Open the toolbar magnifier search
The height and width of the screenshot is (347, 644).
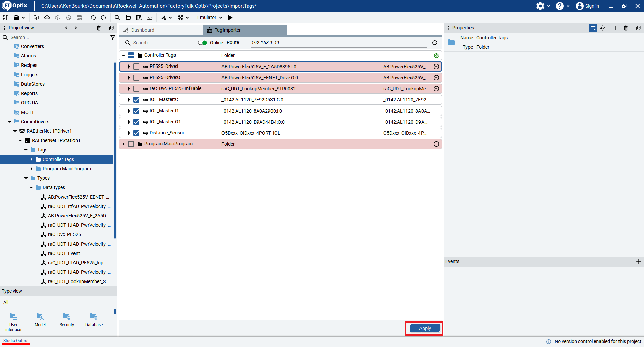point(117,18)
